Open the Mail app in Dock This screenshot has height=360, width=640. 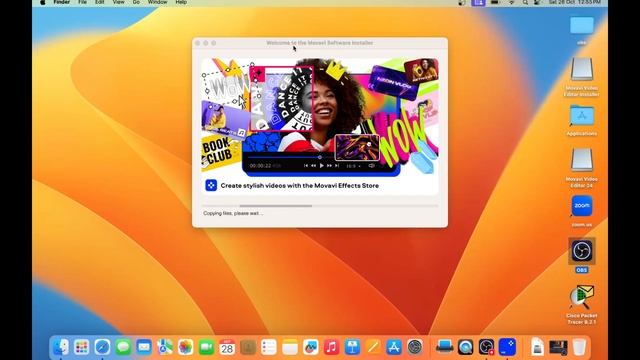pos(144,347)
